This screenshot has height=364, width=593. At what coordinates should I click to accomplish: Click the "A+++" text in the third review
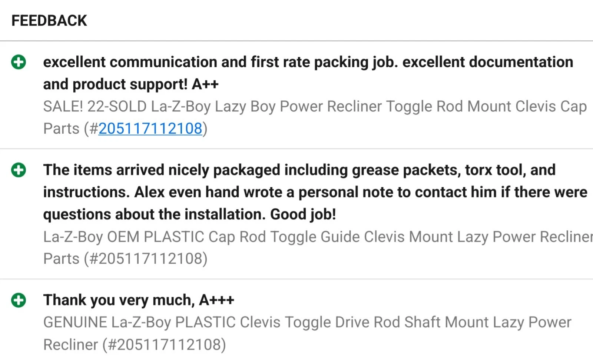coord(216,300)
